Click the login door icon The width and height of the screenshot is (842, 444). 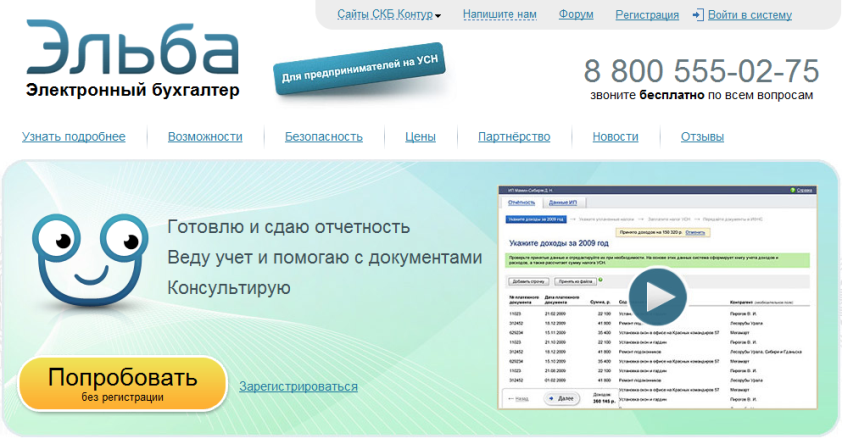(x=698, y=15)
